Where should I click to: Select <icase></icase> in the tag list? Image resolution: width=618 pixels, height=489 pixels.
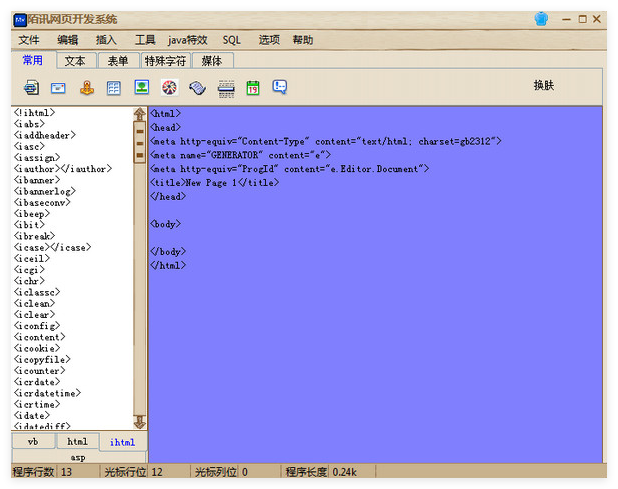pyautogui.click(x=52, y=247)
